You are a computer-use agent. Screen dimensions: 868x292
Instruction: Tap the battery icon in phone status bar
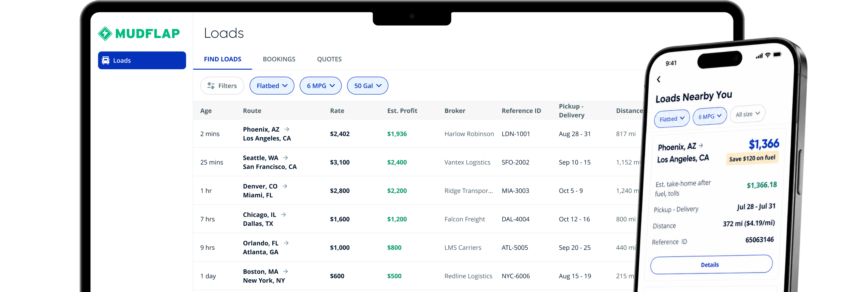(777, 54)
